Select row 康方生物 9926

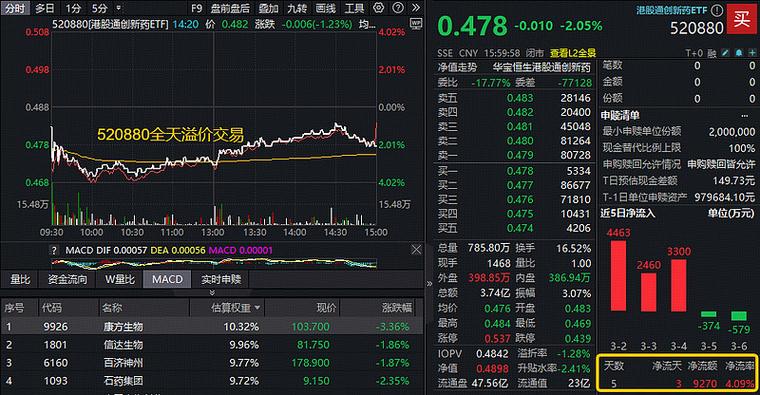212,327
